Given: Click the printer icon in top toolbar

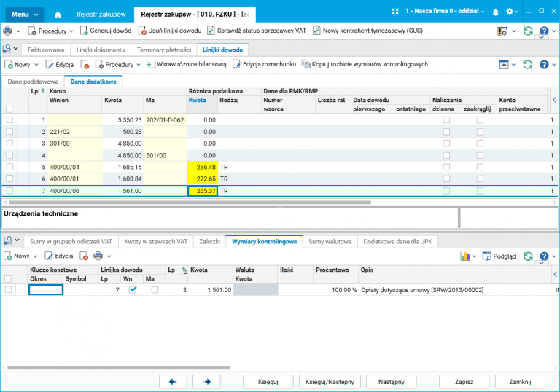Looking at the screenshot, I should (x=8, y=31).
